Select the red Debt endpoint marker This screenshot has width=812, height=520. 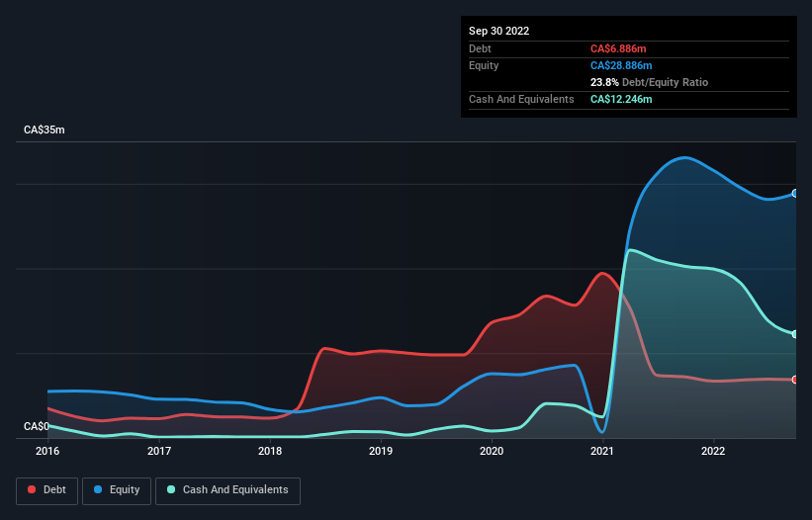coord(795,380)
